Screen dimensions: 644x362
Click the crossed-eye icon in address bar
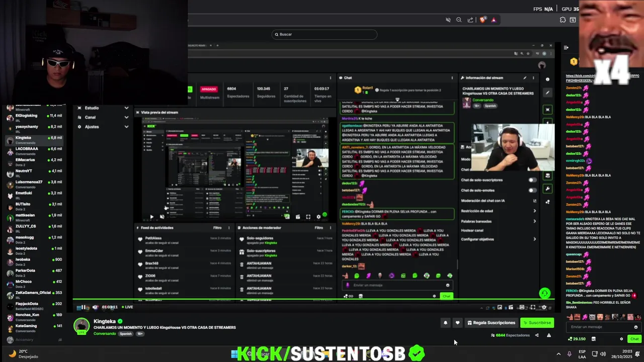[448, 20]
